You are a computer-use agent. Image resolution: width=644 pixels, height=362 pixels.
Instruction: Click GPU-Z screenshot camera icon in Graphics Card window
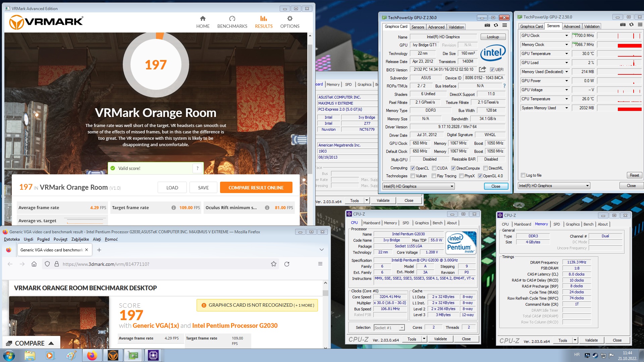[487, 25]
